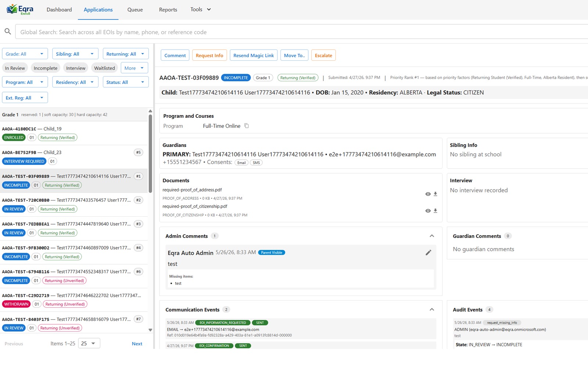Image resolution: width=588 pixels, height=368 pixels.
Task: Open the Status: All filter dropdown
Action: (126, 82)
